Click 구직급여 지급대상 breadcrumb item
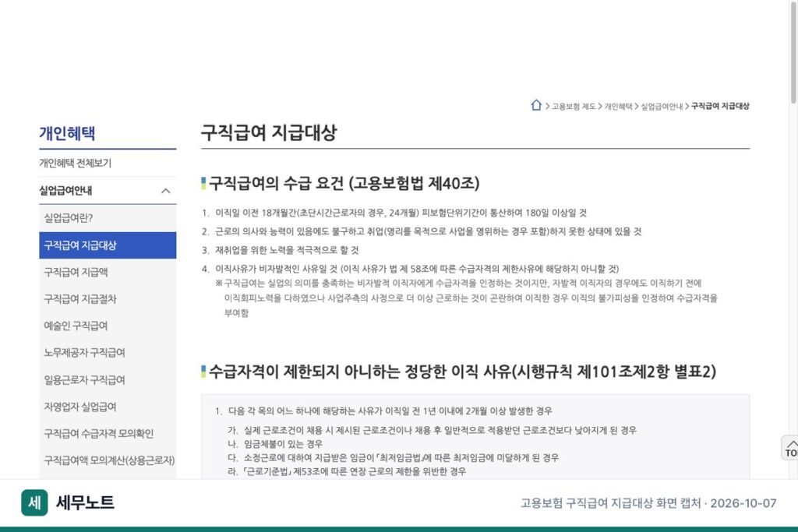Screen dimensions: 798x532 coord(720,106)
